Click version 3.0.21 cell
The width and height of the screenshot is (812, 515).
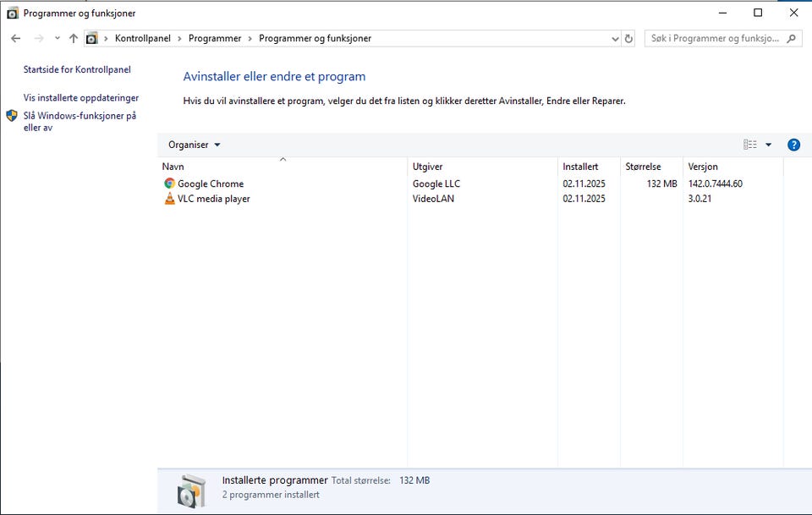(x=700, y=199)
